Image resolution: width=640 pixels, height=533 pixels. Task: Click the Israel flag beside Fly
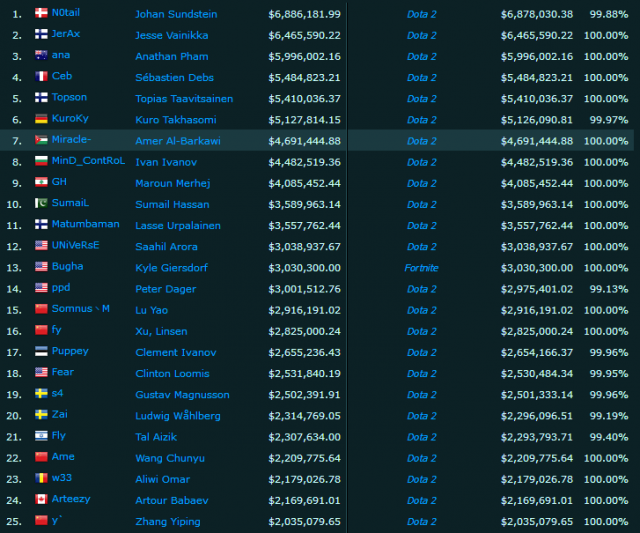41,437
